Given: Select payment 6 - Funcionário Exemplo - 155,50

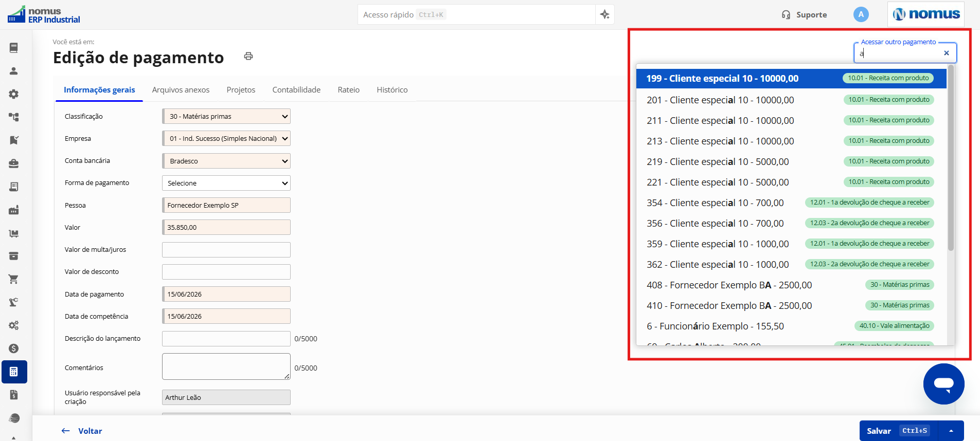Looking at the screenshot, I should (791, 326).
